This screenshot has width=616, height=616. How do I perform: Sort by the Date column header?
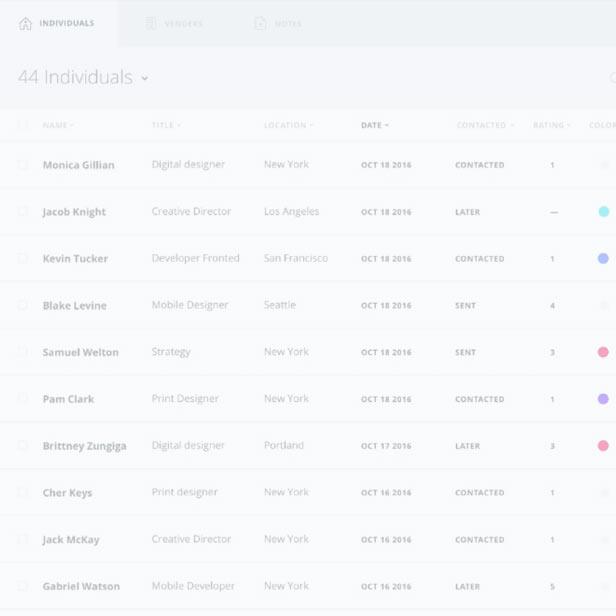tap(375, 125)
